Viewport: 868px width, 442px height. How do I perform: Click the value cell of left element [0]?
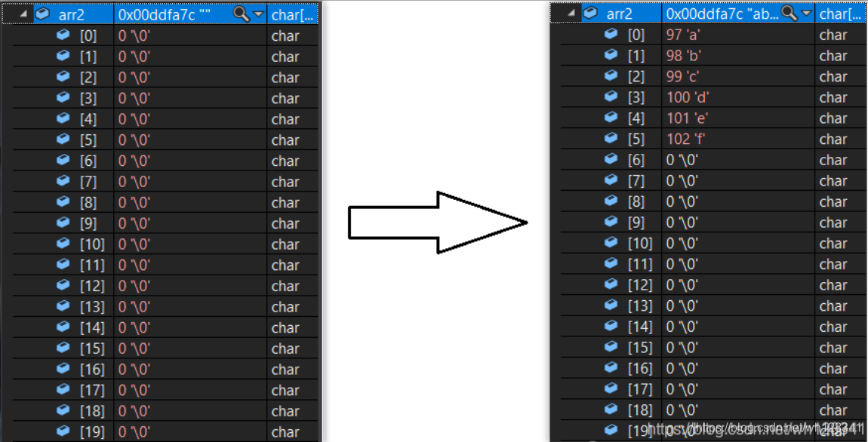[190, 36]
